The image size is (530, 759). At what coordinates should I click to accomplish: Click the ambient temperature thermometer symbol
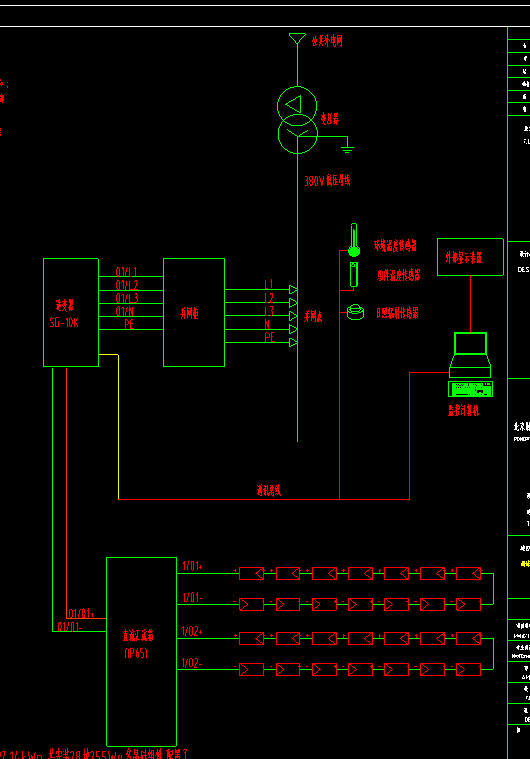tap(354, 240)
